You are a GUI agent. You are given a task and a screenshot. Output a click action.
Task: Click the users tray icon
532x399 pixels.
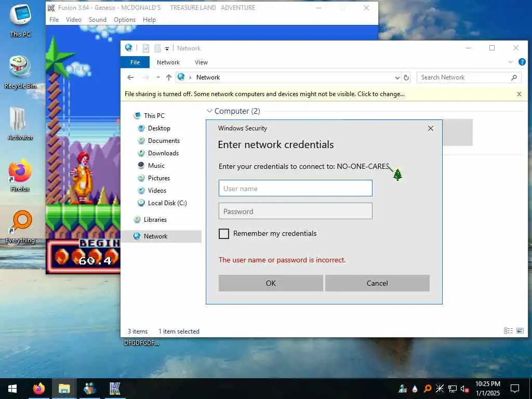tap(403, 389)
